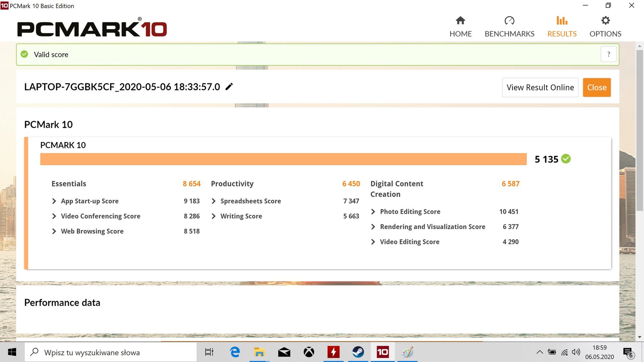The image size is (644, 362).
Task: Switch to Steam on the taskbar
Action: coord(358,352)
